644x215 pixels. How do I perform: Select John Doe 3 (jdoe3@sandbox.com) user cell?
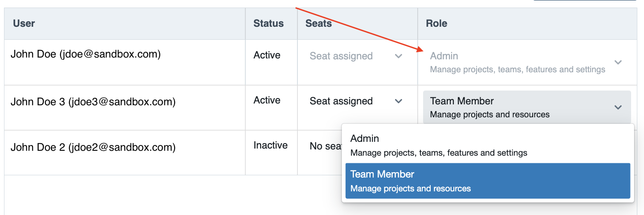pyautogui.click(x=93, y=102)
